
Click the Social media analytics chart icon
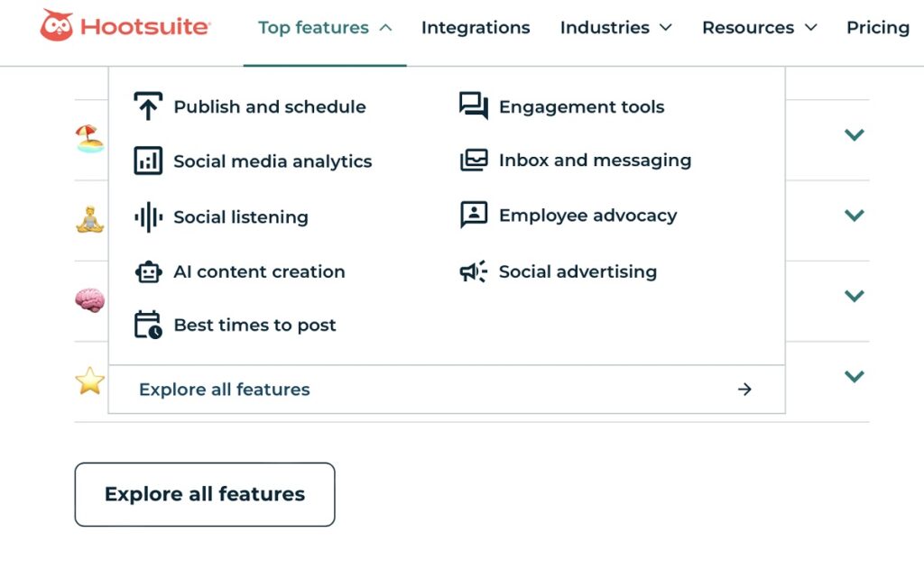pos(149,161)
